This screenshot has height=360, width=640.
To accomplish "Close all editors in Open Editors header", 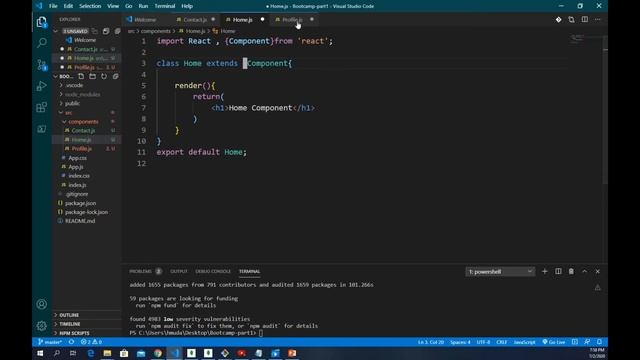I will [x=117, y=31].
